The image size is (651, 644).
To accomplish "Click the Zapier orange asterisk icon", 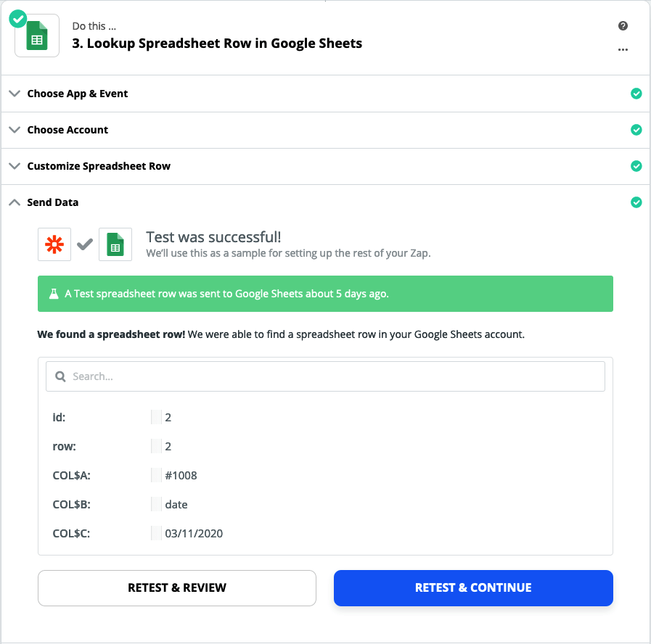I will tap(54, 244).
